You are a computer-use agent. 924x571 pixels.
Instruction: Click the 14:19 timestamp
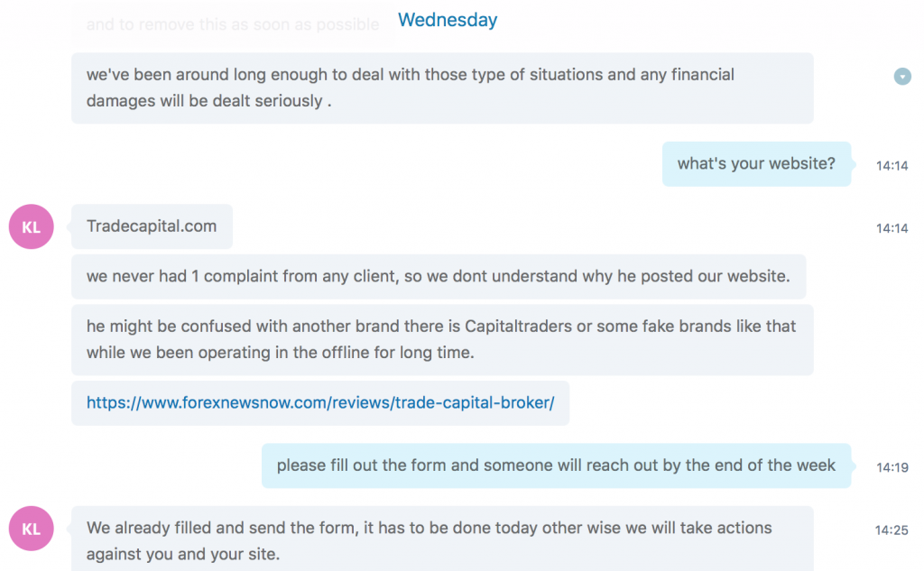pyautogui.click(x=892, y=467)
